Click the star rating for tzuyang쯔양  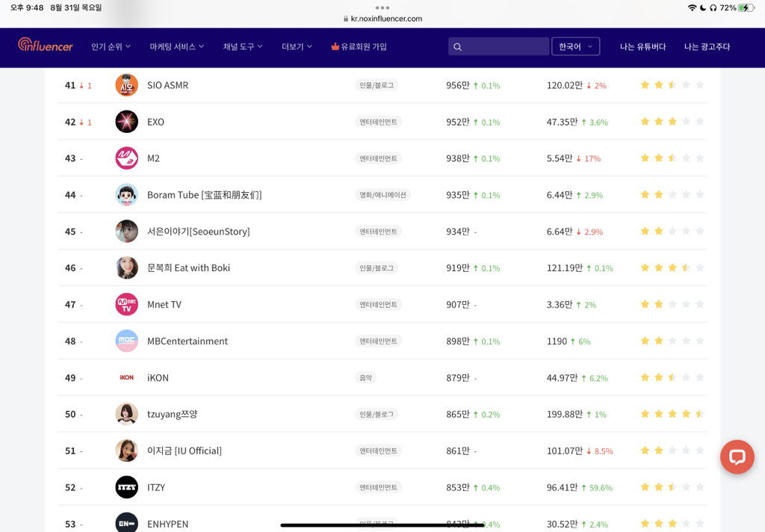tap(672, 414)
